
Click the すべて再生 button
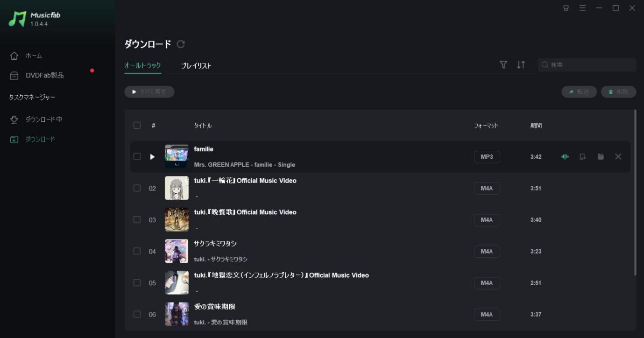tap(149, 92)
